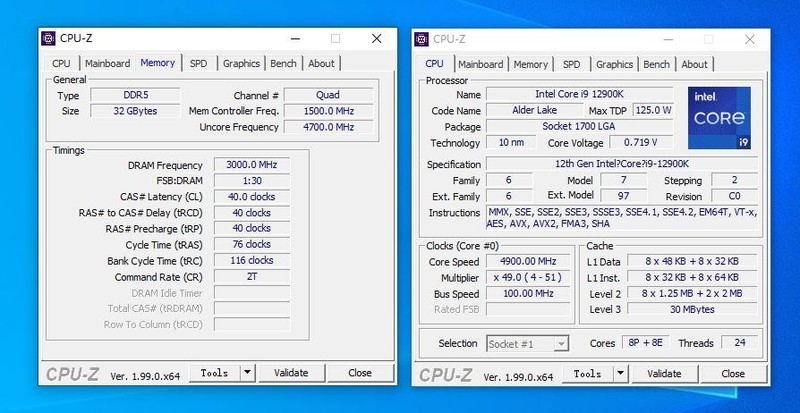Click the instructions list field

[622, 218]
